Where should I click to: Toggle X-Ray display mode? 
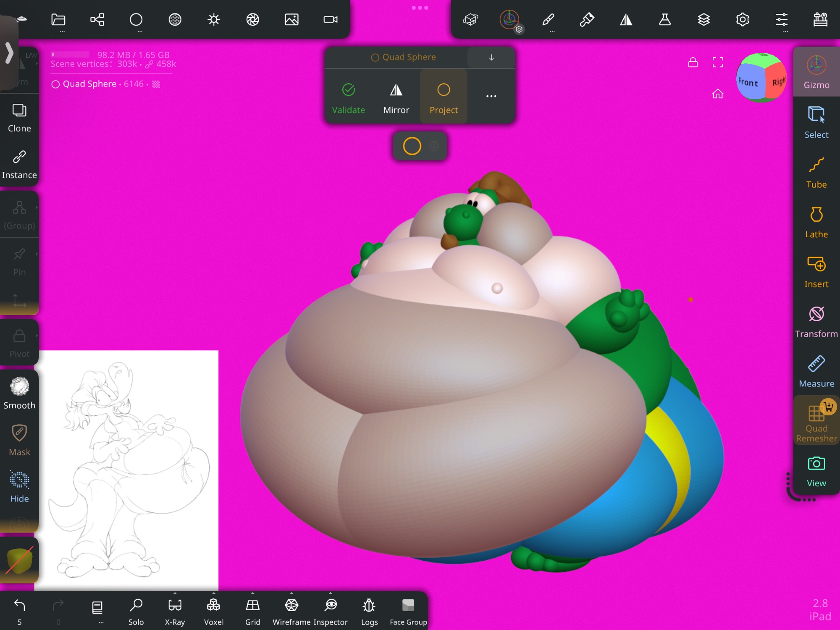(175, 610)
